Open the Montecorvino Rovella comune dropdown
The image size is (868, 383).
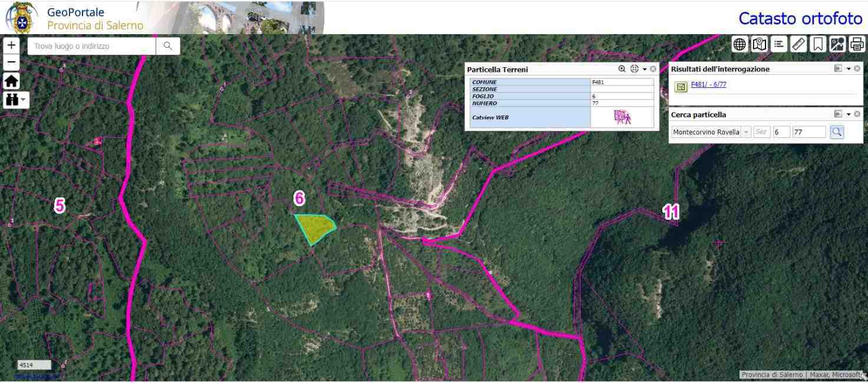(747, 132)
